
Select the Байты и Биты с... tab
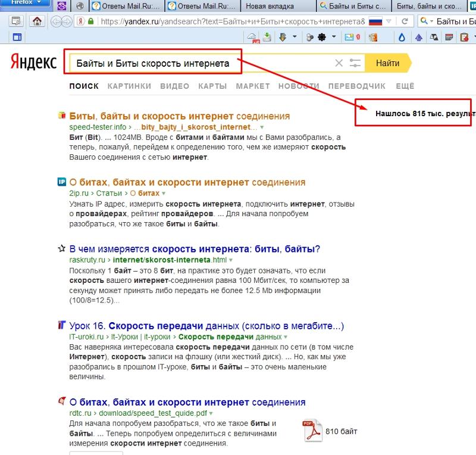tap(353, 6)
